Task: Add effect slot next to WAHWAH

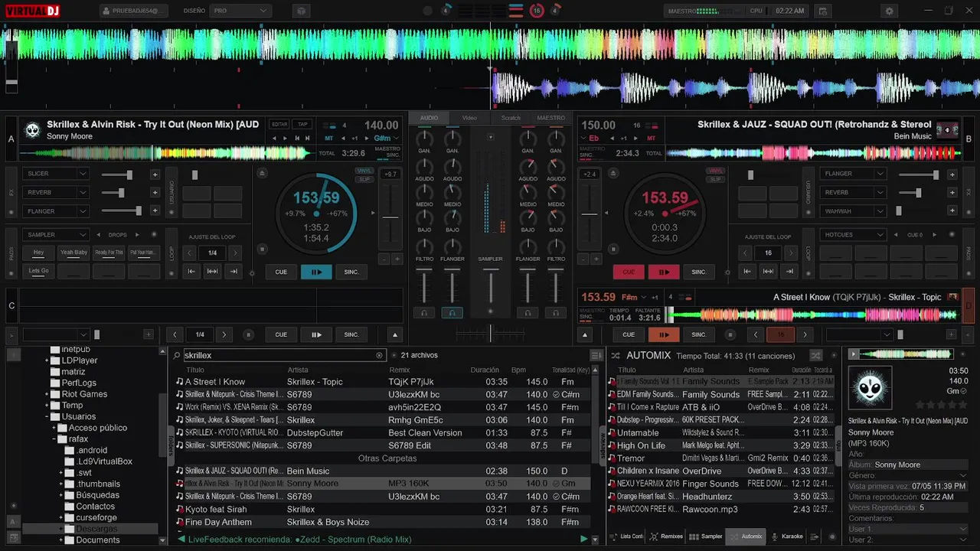Action: pyautogui.click(x=952, y=211)
